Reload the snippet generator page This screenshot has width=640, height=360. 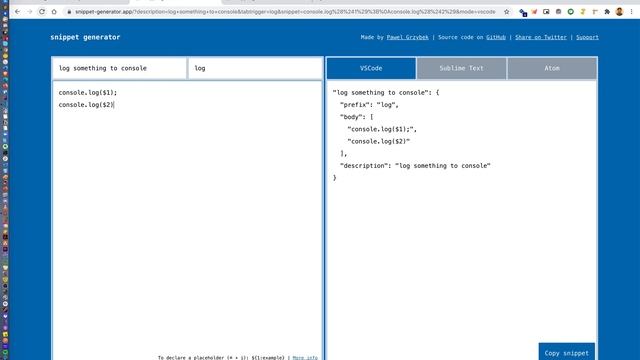pyautogui.click(x=42, y=12)
